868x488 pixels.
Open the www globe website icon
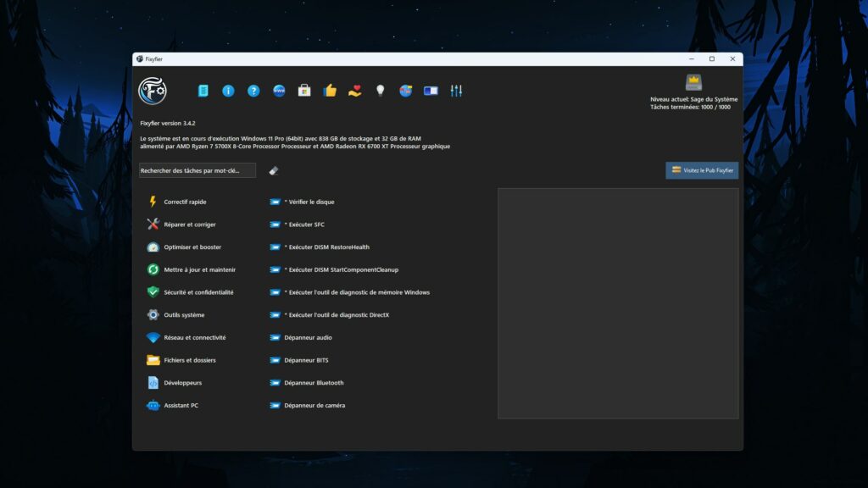pyautogui.click(x=279, y=91)
